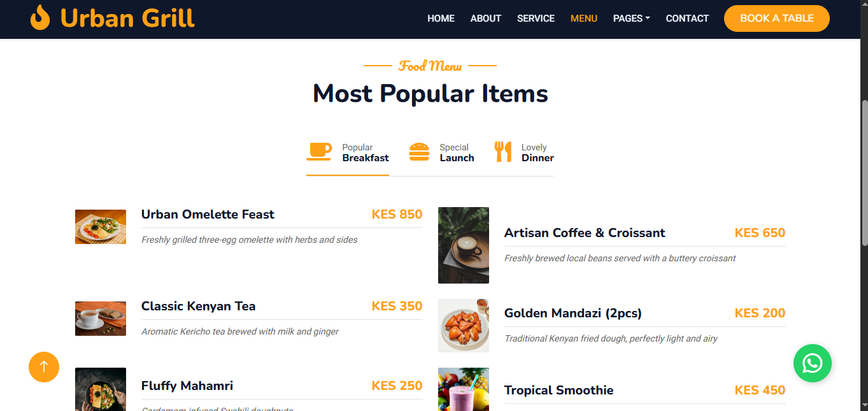Go to the SERVICE section
868x411 pixels.
click(x=536, y=18)
